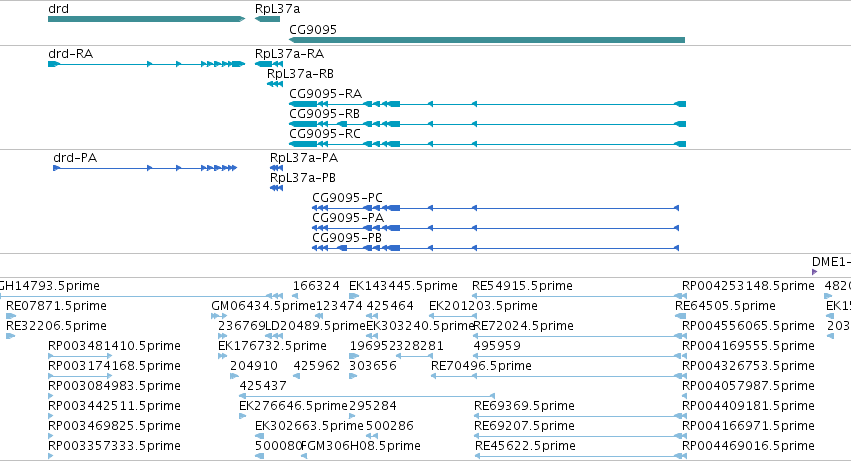Click the RpL37a-RB transcript arrows
Image resolution: width=851 pixels, height=461 pixels.
[x=275, y=84]
